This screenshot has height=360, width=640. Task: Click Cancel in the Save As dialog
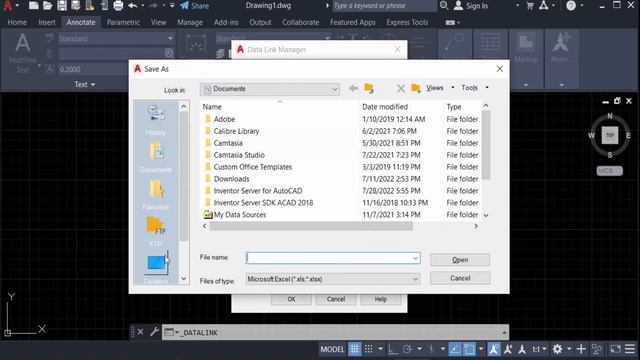coord(460,278)
